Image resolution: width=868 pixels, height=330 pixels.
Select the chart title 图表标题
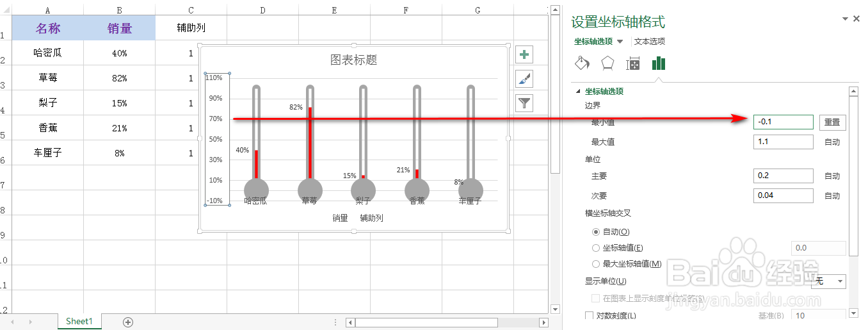coord(354,60)
